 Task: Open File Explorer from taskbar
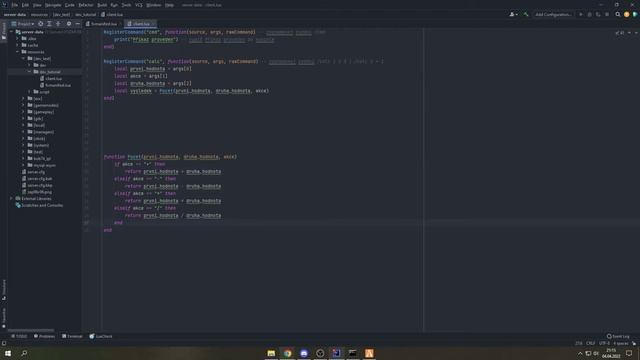pyautogui.click(x=271, y=353)
